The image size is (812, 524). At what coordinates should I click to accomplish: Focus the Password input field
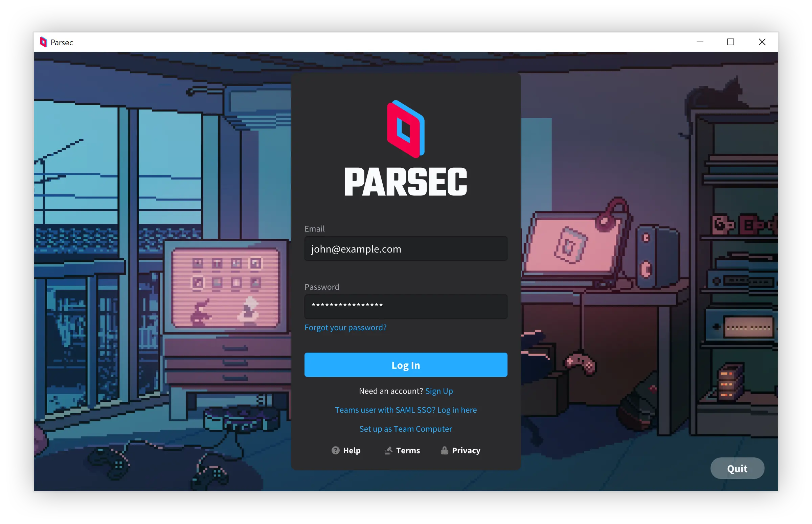pyautogui.click(x=405, y=306)
